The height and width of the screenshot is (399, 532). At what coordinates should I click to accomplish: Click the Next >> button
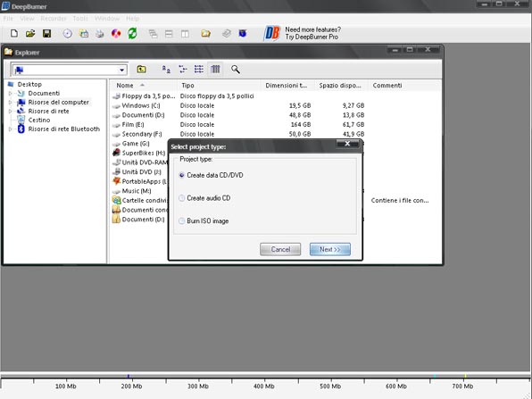[329, 249]
